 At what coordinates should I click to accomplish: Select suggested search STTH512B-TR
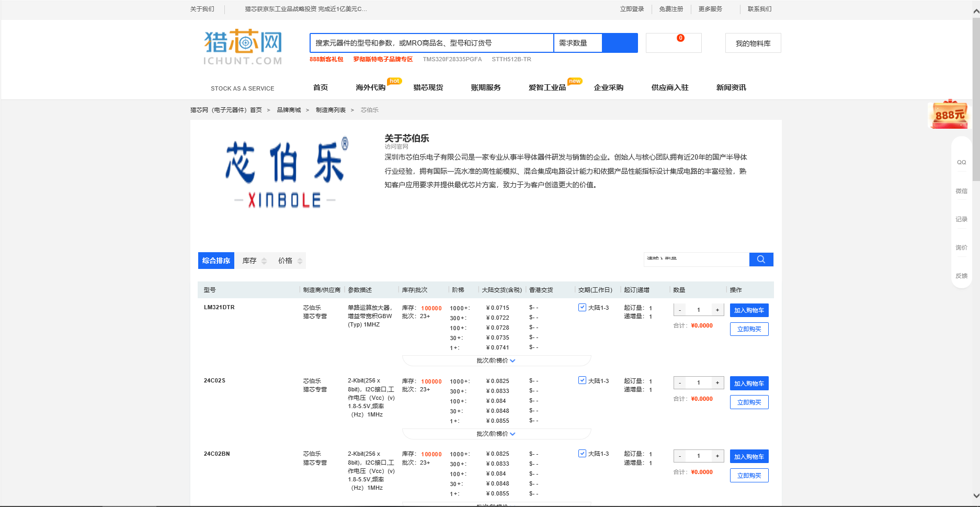click(x=511, y=59)
